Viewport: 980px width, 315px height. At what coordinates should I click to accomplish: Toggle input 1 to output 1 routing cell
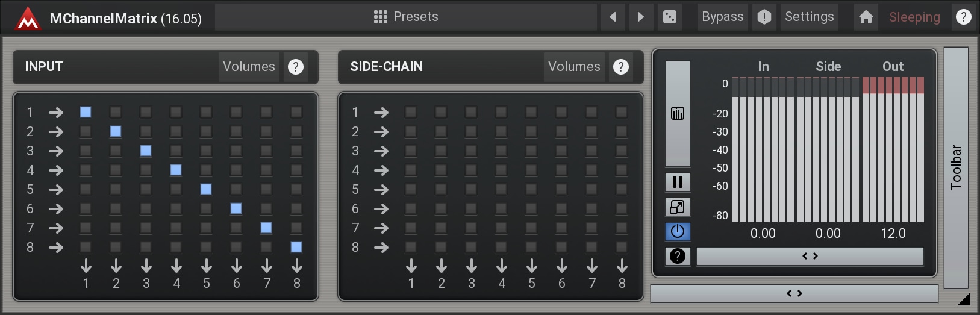coord(86,112)
